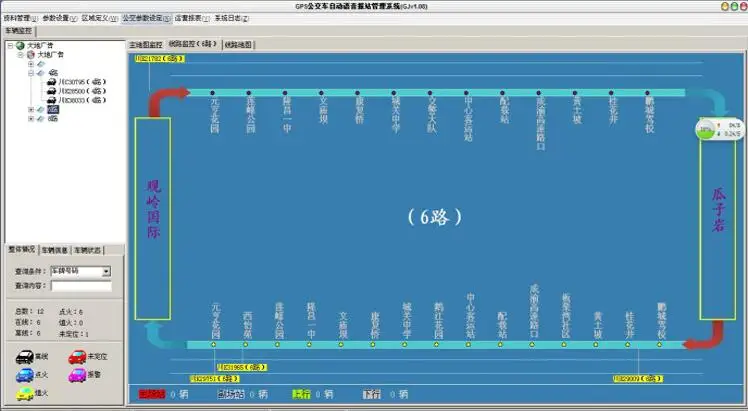
Task: Click the 查询内容 input field
Action: (80, 285)
